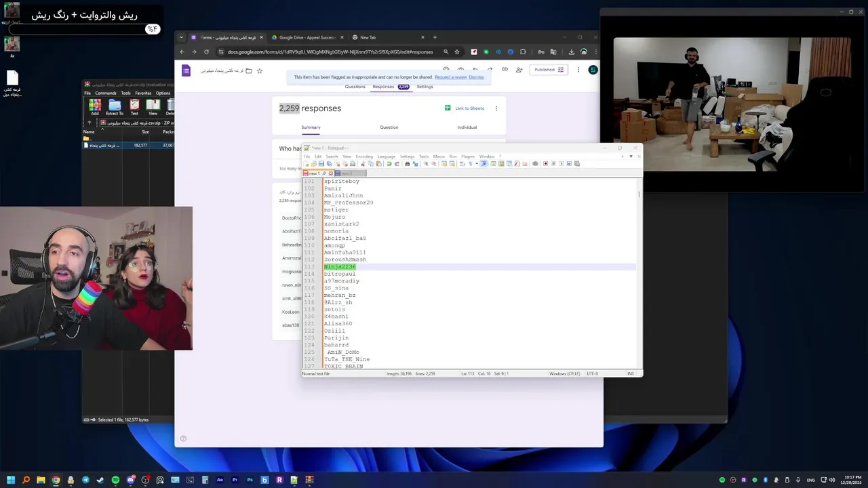Open new Chrome tab with plus button
The height and width of the screenshot is (488, 868).
tap(435, 37)
